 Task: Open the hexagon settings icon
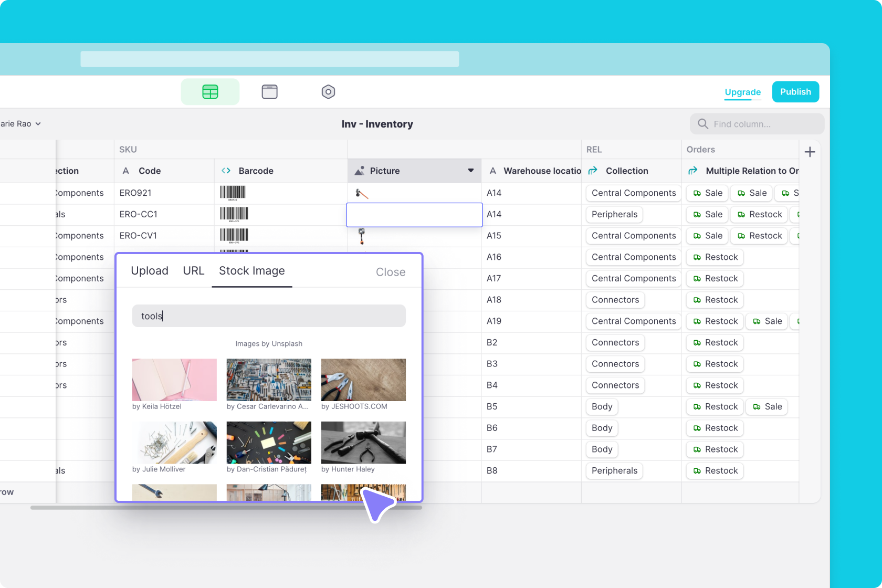[x=328, y=92]
